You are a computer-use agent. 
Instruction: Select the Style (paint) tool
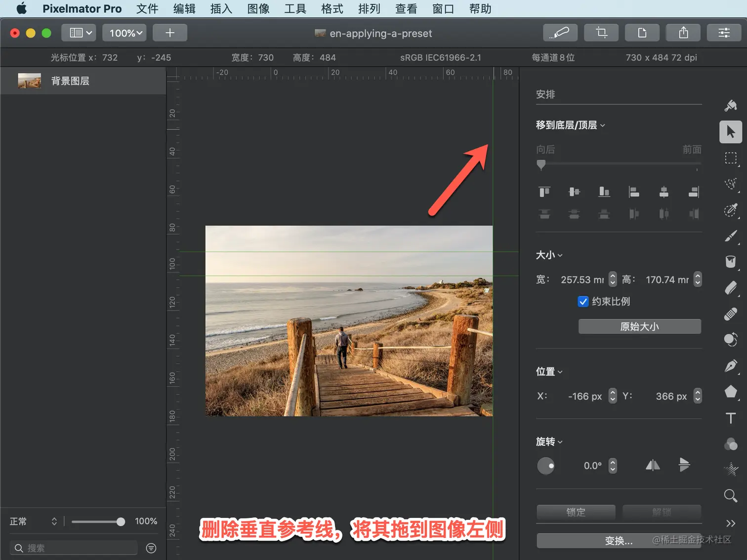click(731, 106)
